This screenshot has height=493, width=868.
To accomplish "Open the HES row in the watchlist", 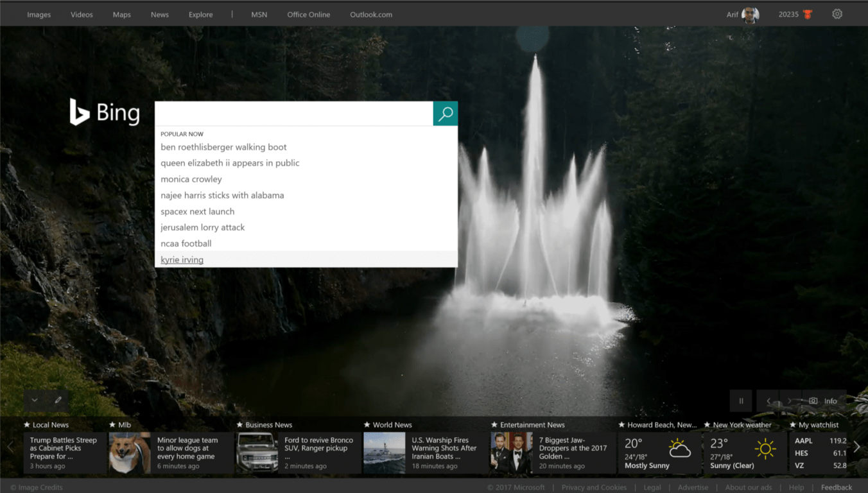I will (820, 453).
